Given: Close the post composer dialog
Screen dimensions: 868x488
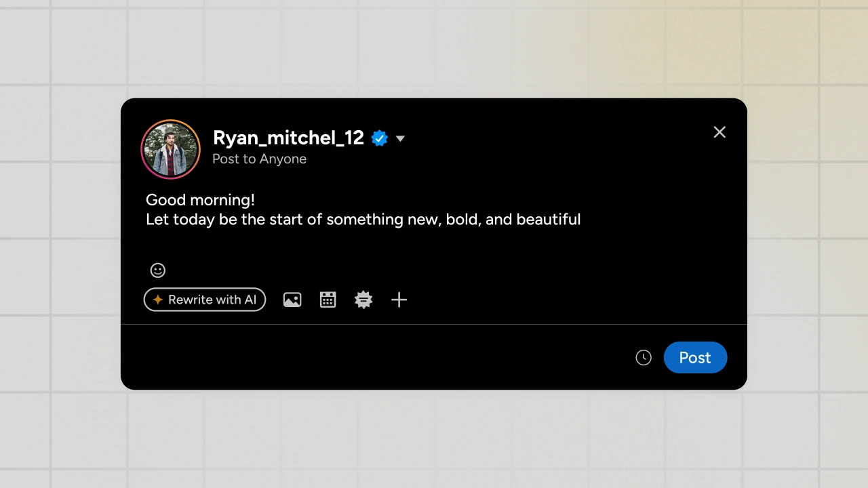Looking at the screenshot, I should (x=719, y=132).
